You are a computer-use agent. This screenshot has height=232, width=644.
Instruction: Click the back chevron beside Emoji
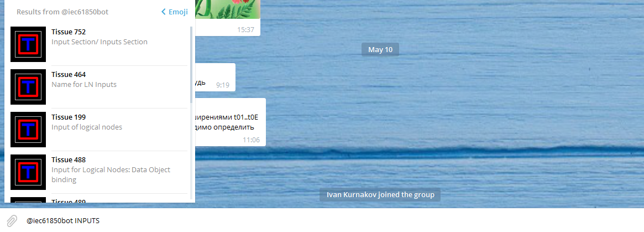(164, 12)
